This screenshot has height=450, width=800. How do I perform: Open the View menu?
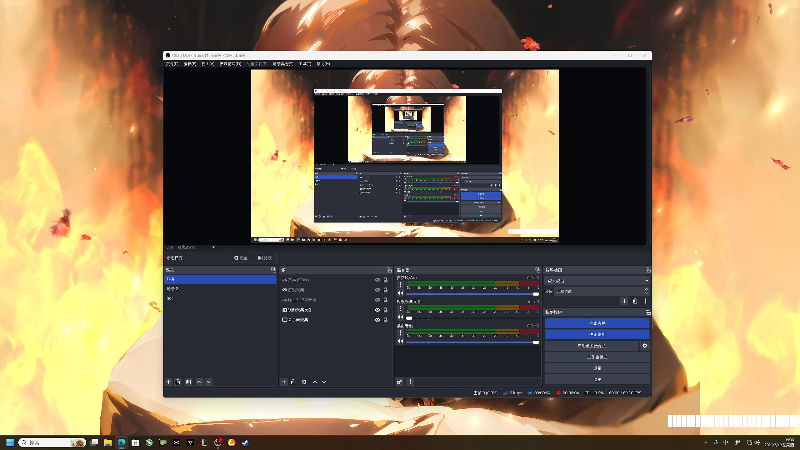click(208, 64)
